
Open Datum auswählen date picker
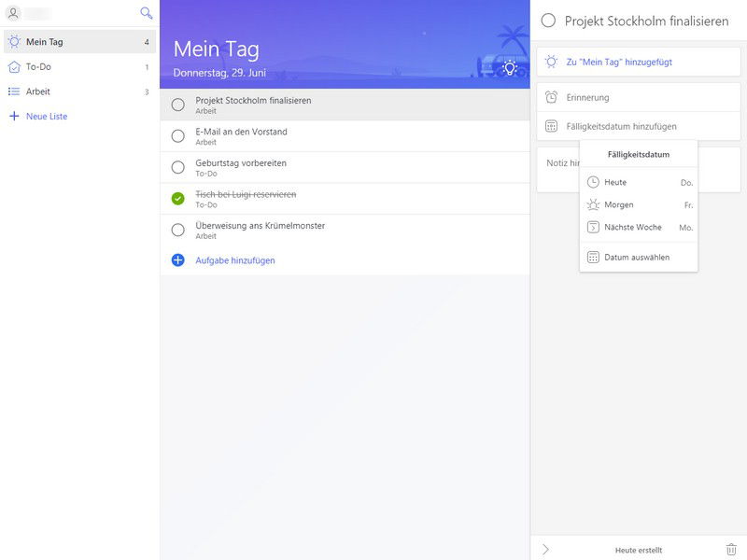639,258
